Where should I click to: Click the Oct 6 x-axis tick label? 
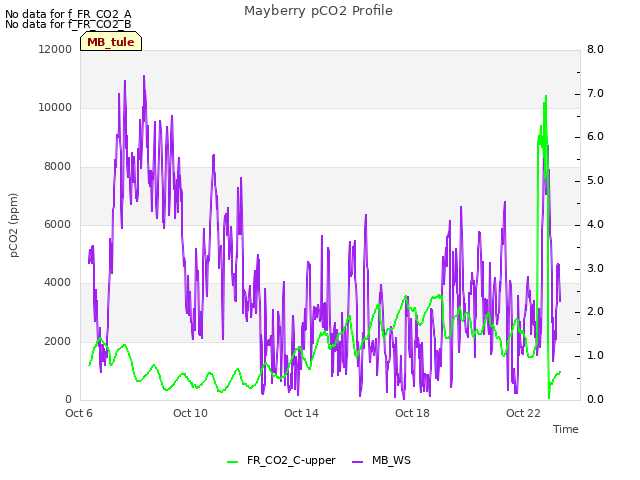[x=79, y=413]
